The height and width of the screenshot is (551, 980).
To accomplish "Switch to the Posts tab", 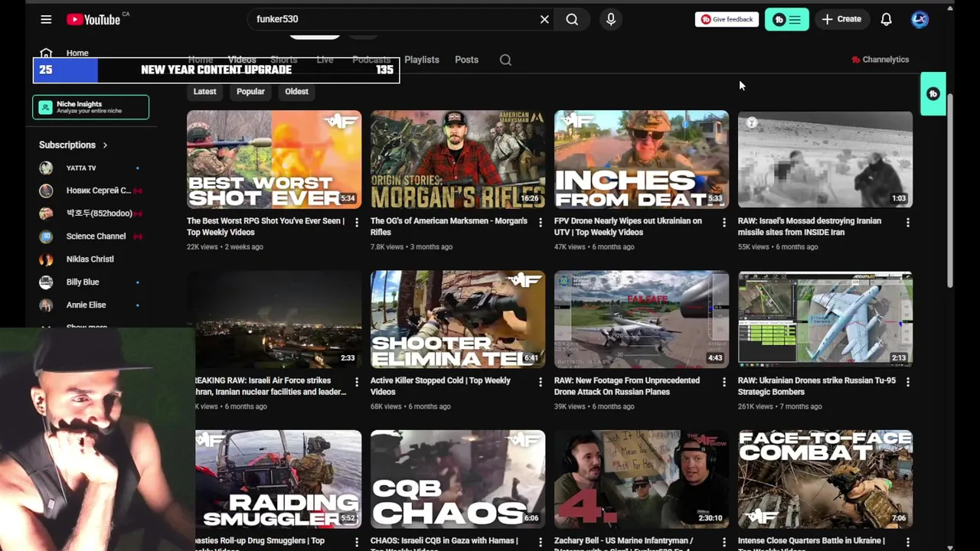I will tap(466, 60).
